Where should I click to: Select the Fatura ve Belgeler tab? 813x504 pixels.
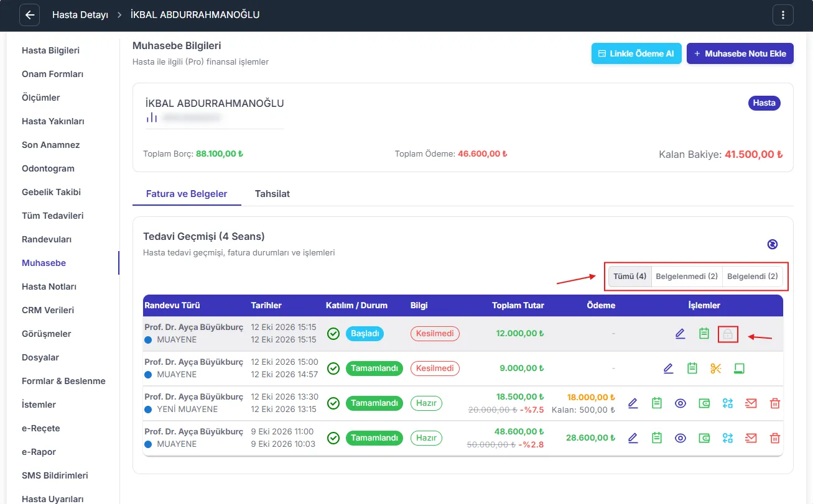point(187,194)
